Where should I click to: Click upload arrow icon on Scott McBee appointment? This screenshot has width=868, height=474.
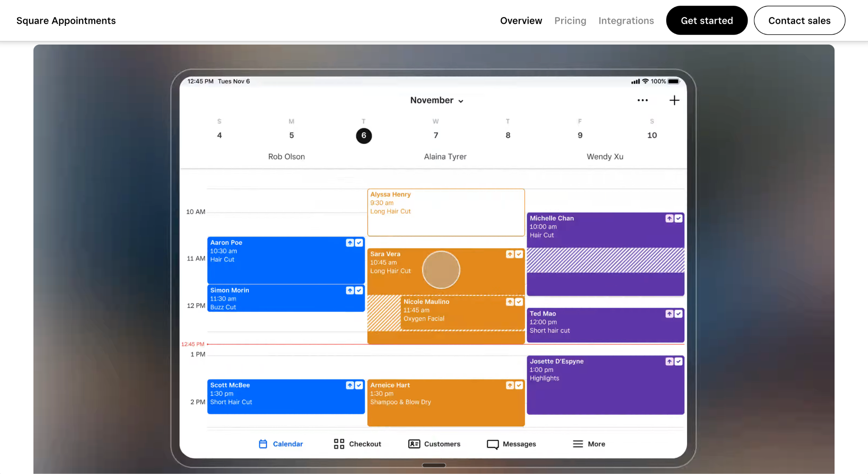point(350,385)
